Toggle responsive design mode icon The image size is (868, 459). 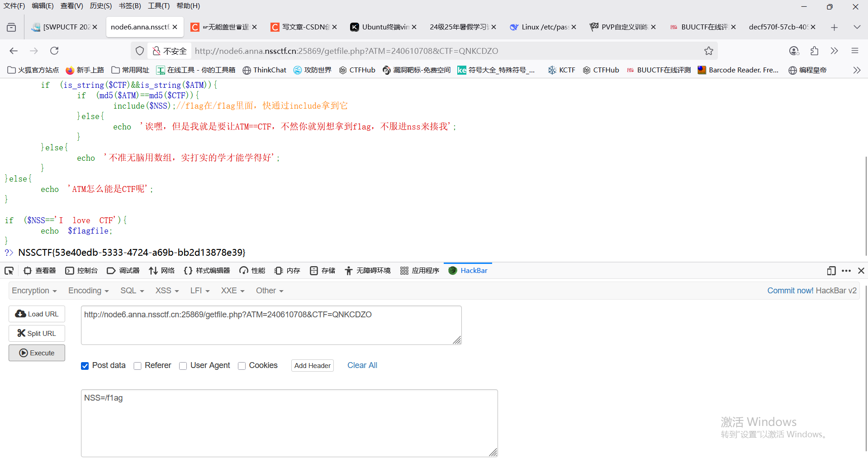(831, 271)
